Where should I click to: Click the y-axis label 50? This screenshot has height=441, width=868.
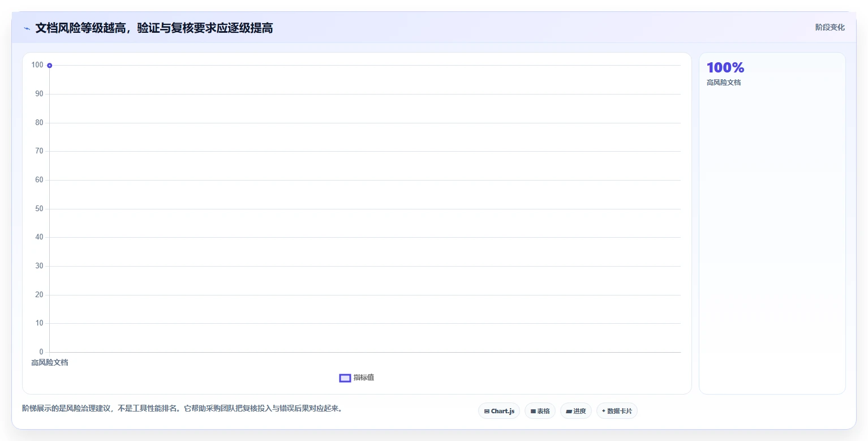click(39, 209)
